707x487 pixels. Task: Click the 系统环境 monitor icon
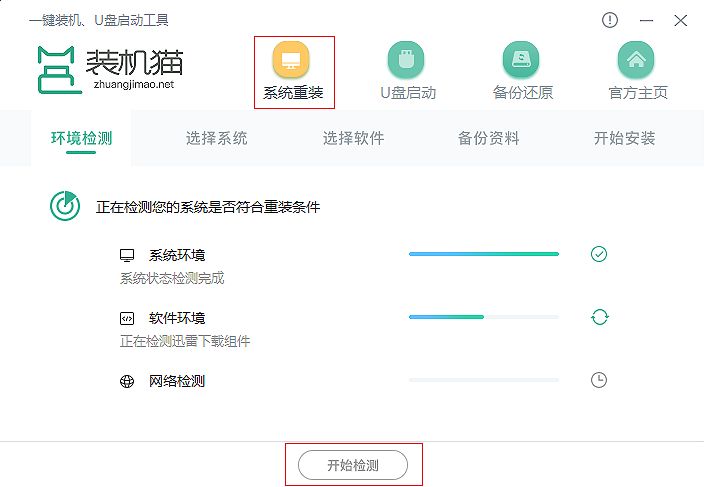[x=127, y=255]
